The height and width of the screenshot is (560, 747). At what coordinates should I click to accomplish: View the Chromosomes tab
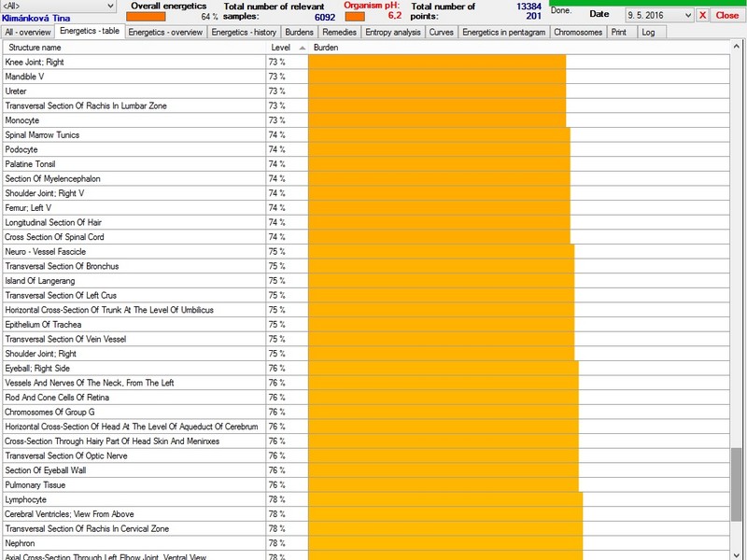click(x=578, y=32)
